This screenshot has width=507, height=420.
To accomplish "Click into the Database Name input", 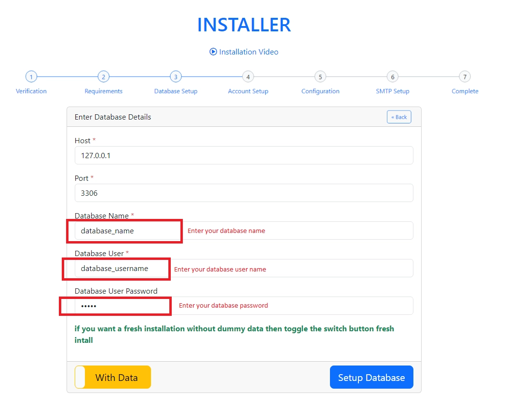I will click(244, 230).
